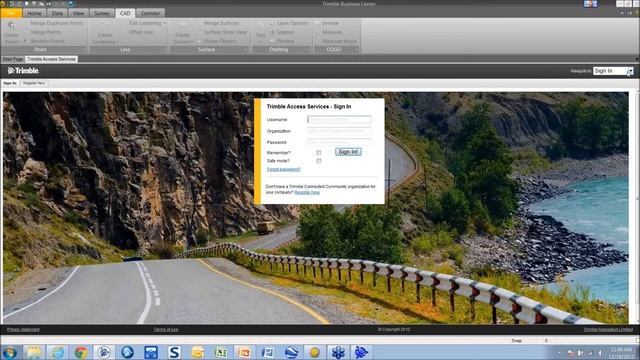640x360 pixels.
Task: Click Rename Points in ribbon
Action: pos(47,41)
